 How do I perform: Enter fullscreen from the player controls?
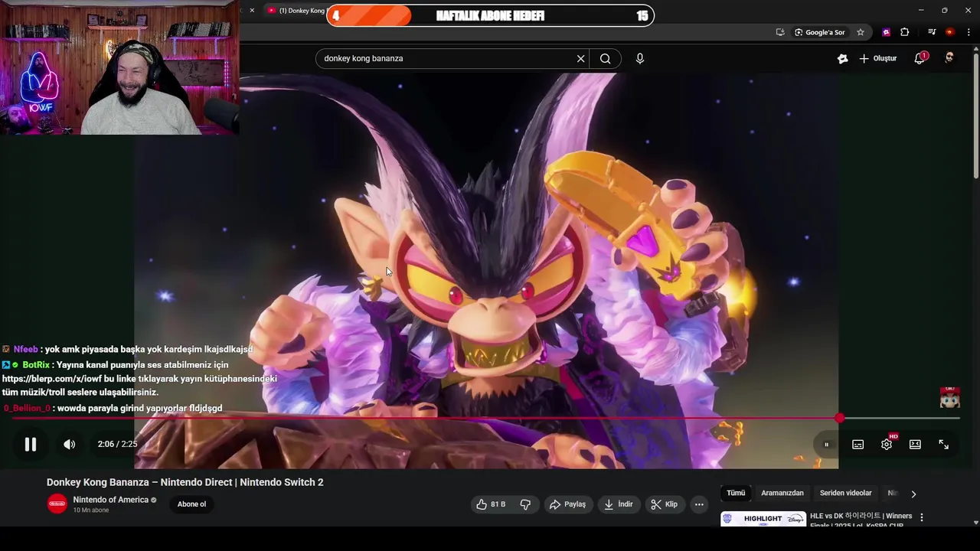[944, 445]
